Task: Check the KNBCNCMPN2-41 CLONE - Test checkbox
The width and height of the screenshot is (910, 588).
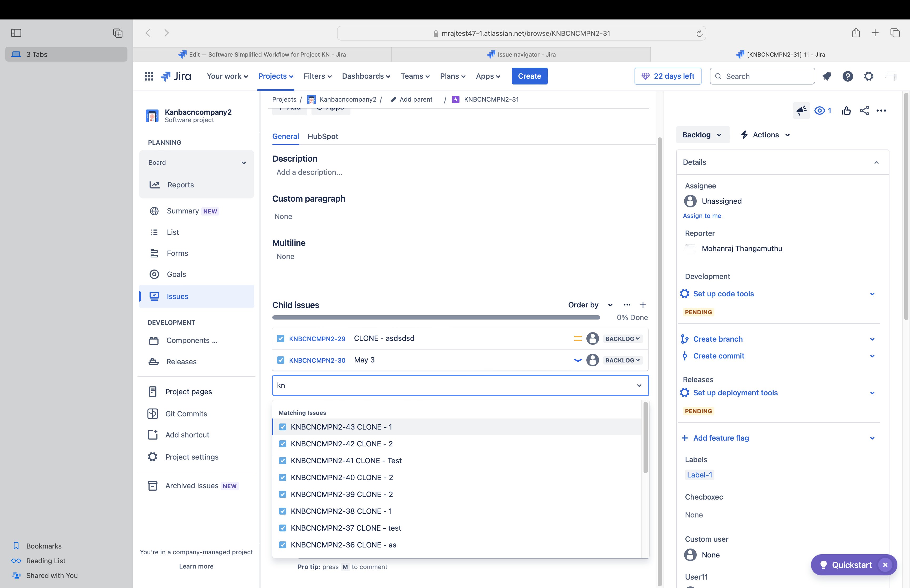Action: (x=283, y=460)
